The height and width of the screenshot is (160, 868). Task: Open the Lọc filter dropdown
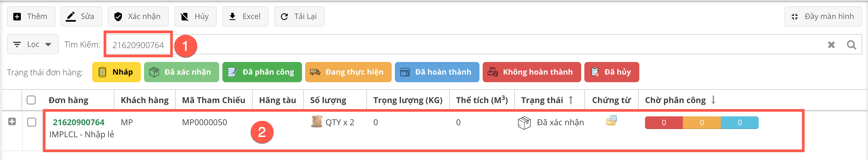(x=33, y=45)
